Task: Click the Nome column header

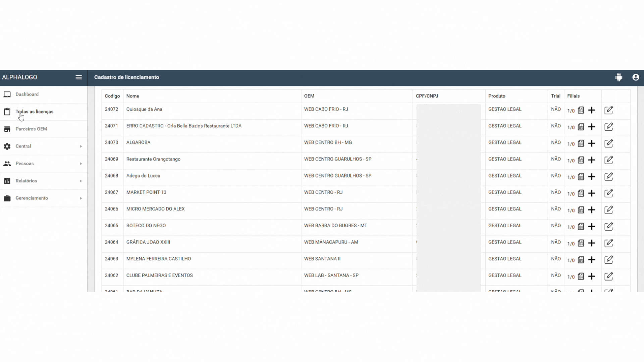Action: pos(132,96)
